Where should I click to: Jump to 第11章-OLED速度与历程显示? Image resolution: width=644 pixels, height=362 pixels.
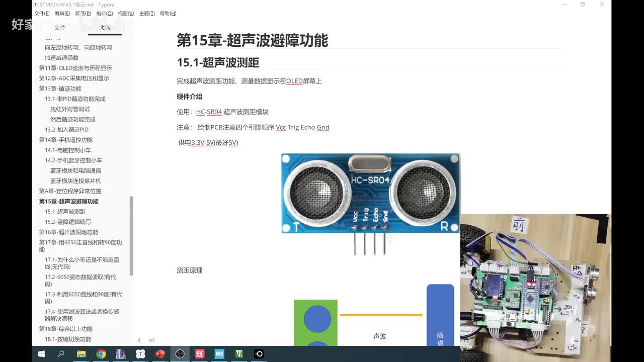75,68
